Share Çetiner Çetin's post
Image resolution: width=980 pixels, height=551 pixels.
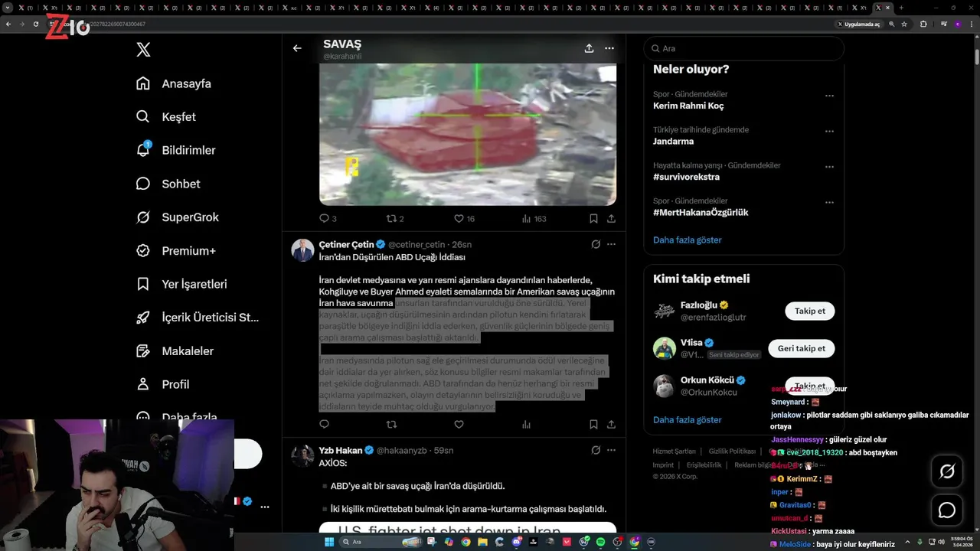click(x=611, y=424)
